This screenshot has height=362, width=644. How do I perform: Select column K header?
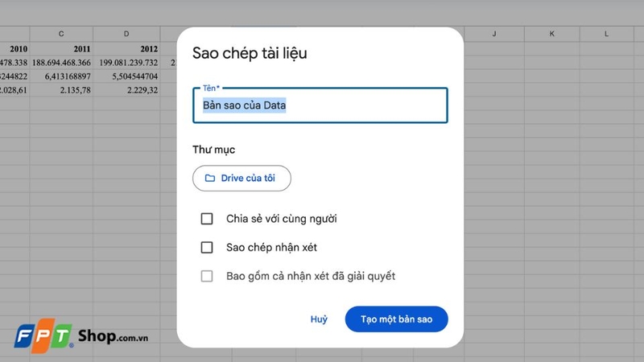(x=552, y=34)
